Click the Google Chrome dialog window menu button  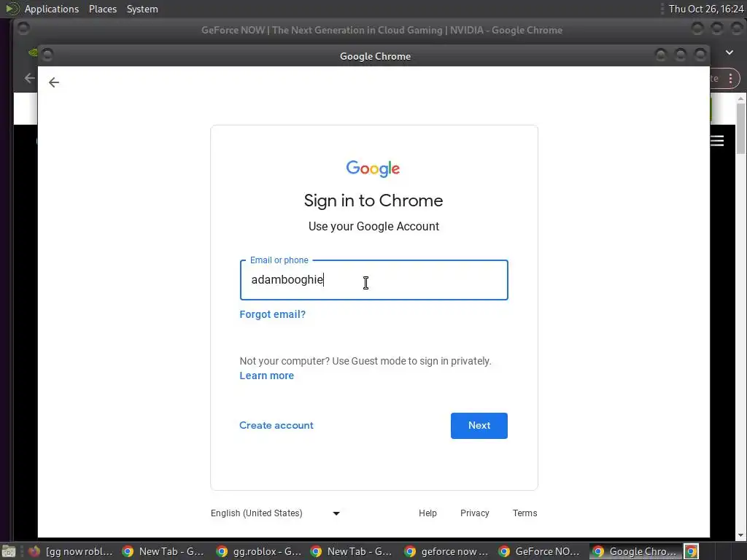coord(47,55)
